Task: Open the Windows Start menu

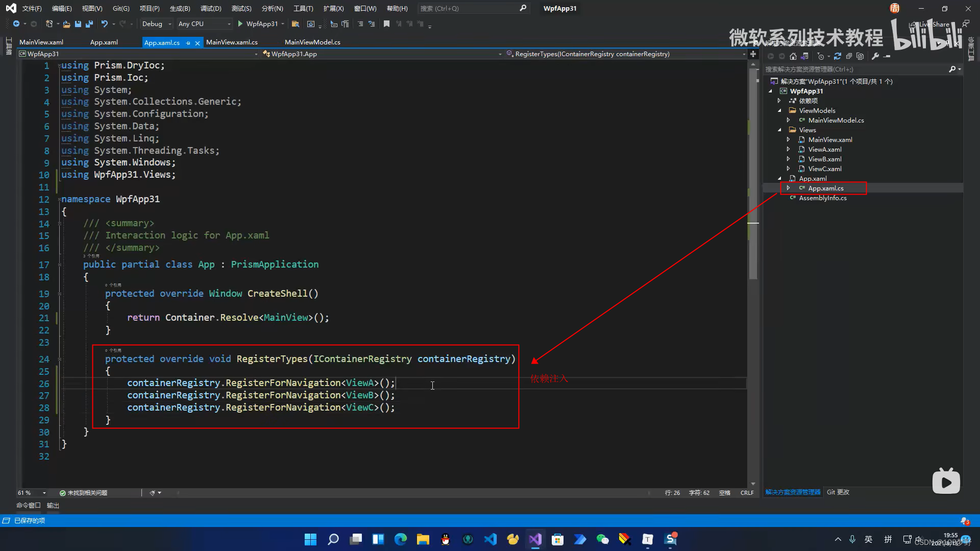Action: [x=310, y=539]
